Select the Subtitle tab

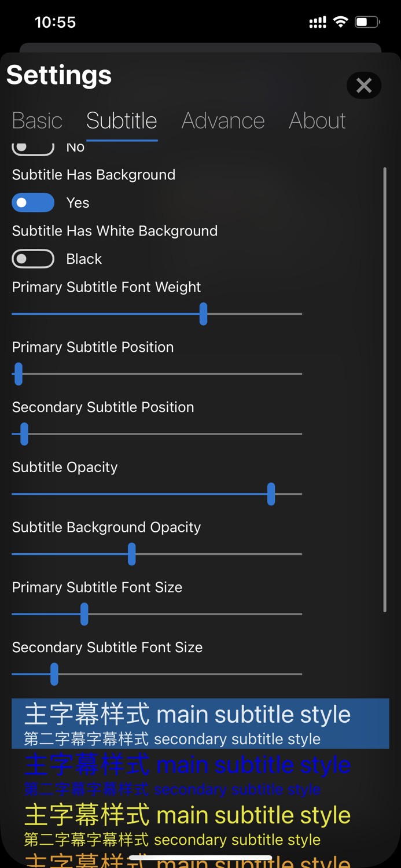click(122, 120)
